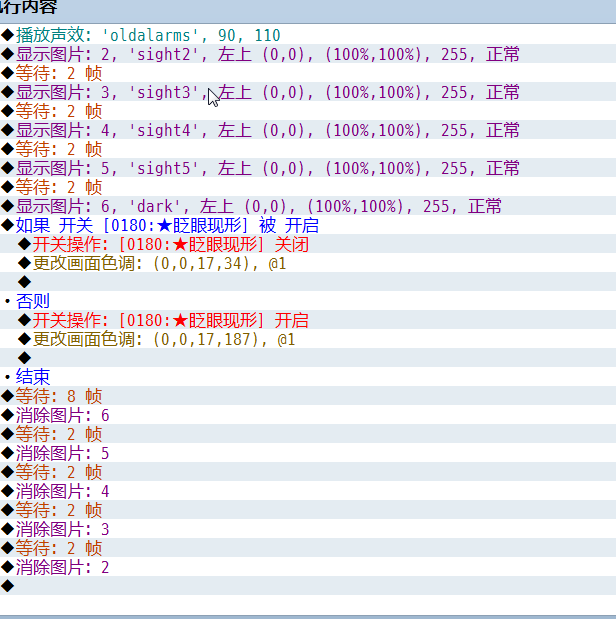
Task: Select the show picture 3 'sight3' row
Action: 308,92
